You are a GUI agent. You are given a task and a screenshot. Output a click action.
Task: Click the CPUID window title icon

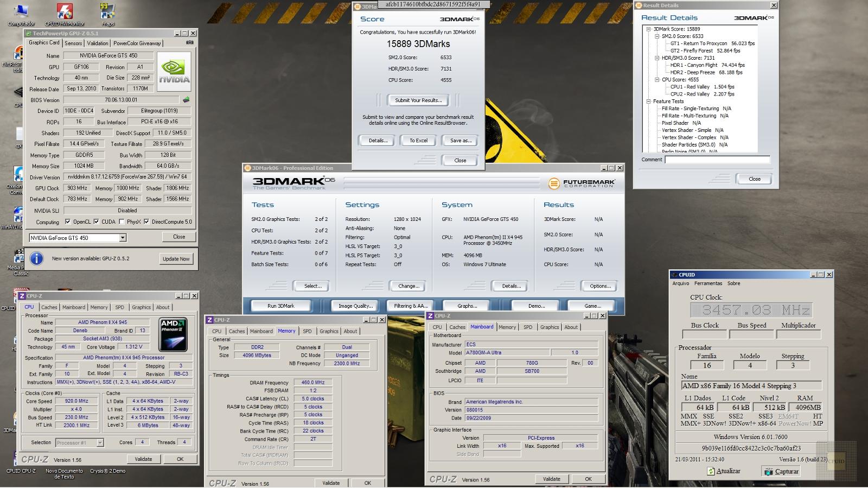tap(674, 275)
